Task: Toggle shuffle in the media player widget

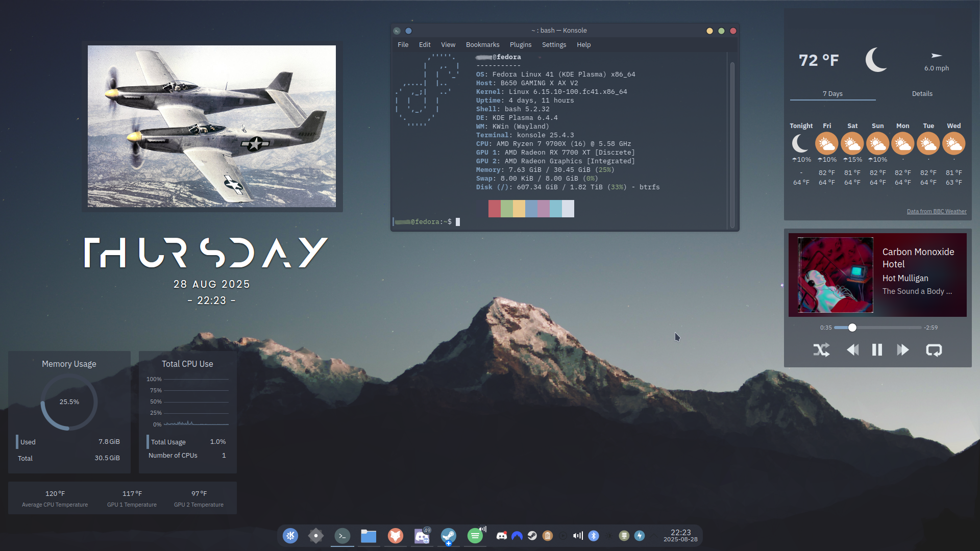Action: tap(821, 349)
